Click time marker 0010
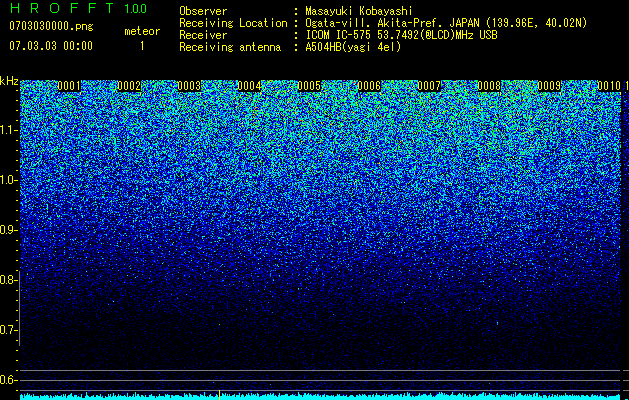 609,86
